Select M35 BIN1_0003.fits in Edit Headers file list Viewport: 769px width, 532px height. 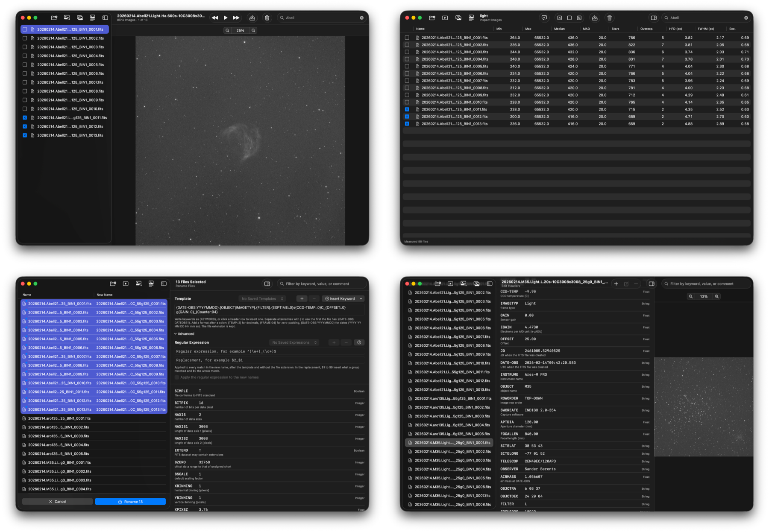(x=449, y=461)
